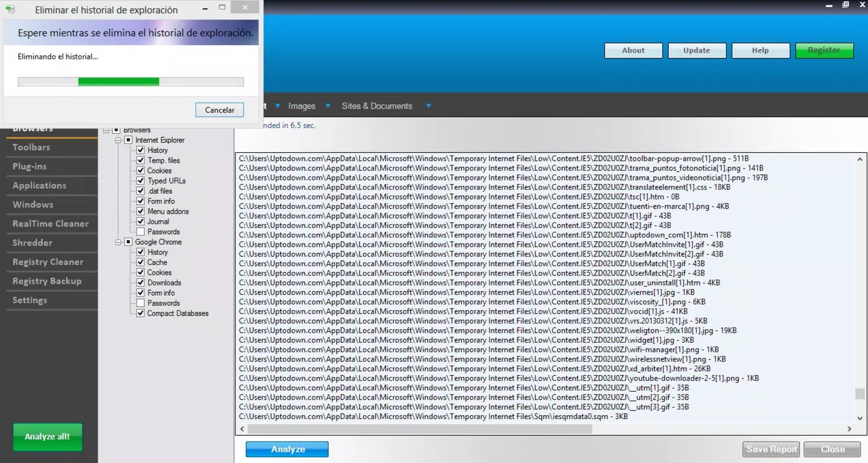This screenshot has height=463, width=868.
Task: Toggle the Menu addons checkbox
Action: [x=140, y=211]
